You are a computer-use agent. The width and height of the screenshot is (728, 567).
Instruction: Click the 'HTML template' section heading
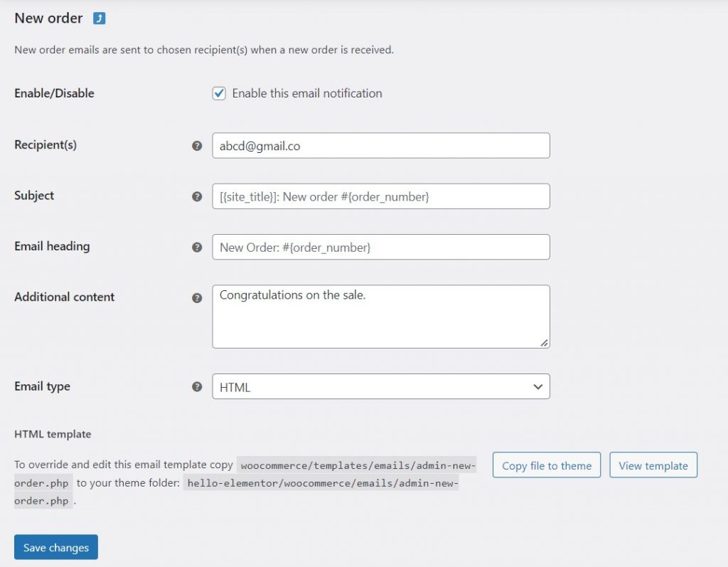pos(53,434)
